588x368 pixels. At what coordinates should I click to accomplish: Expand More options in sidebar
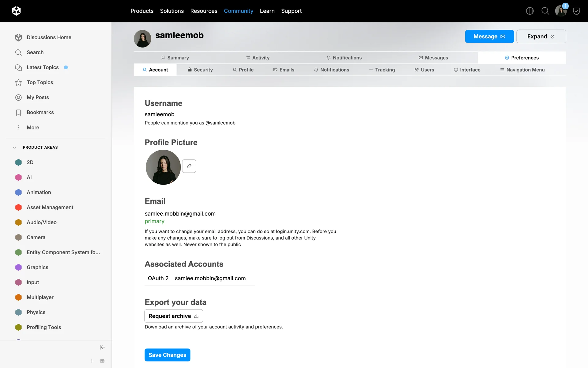point(33,127)
